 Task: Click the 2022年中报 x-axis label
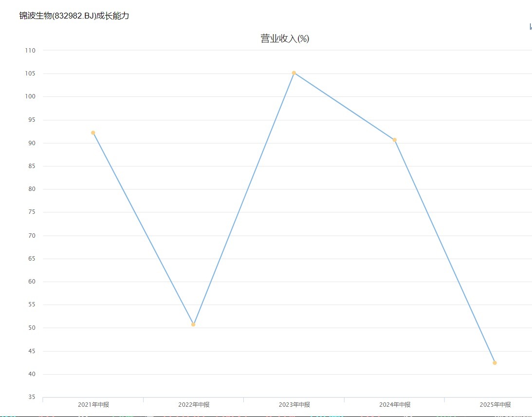[x=194, y=404]
